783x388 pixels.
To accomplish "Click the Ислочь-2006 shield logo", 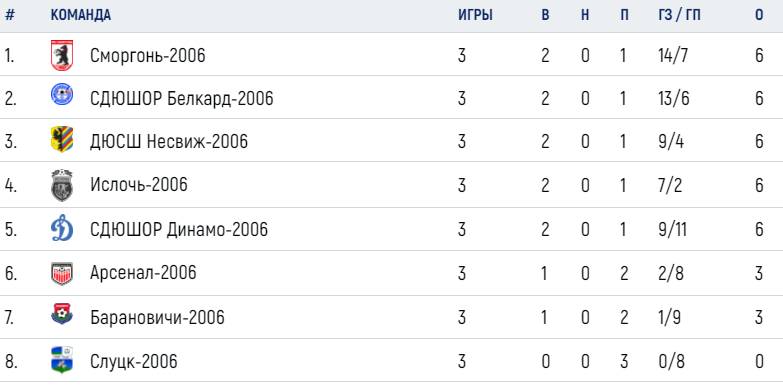I will [x=62, y=185].
